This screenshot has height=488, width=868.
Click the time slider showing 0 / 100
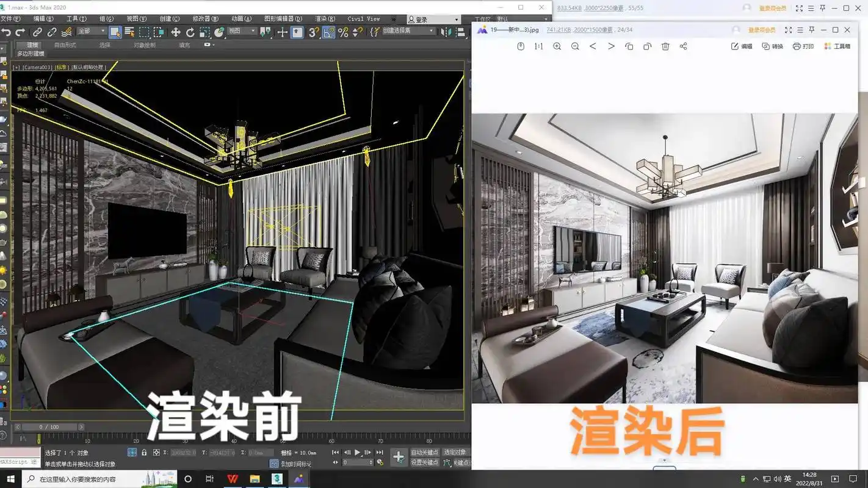[49, 427]
